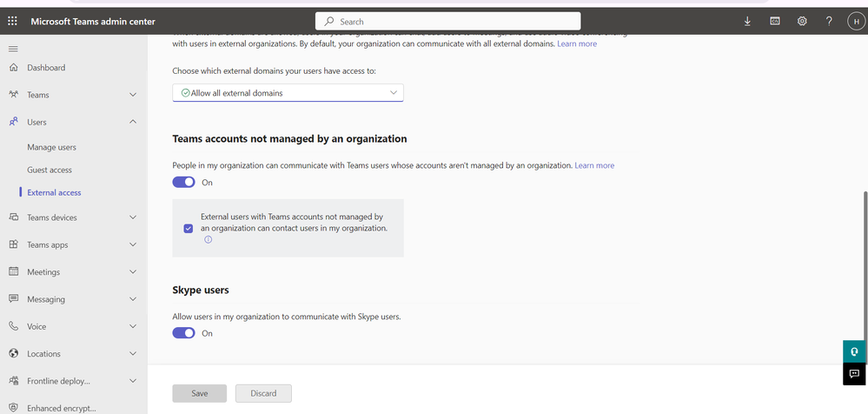Screen dimensions: 868x414
Task: Go to Dashboard nav item
Action: point(46,68)
